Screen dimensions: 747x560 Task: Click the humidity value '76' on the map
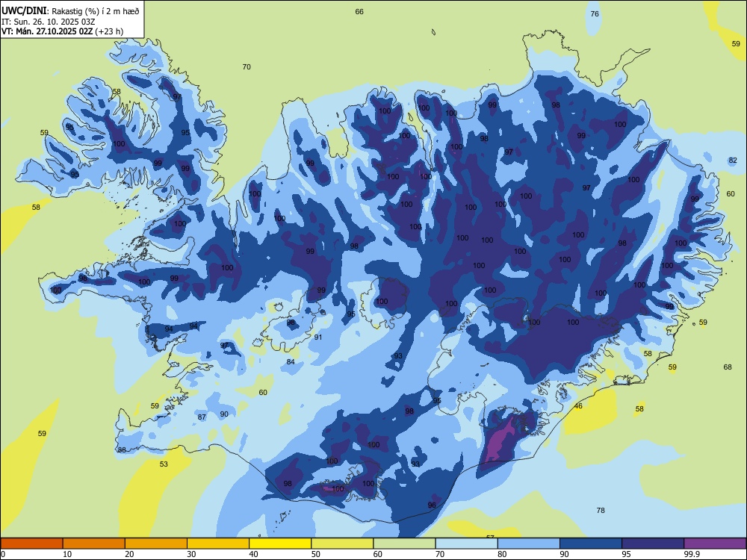(x=595, y=13)
